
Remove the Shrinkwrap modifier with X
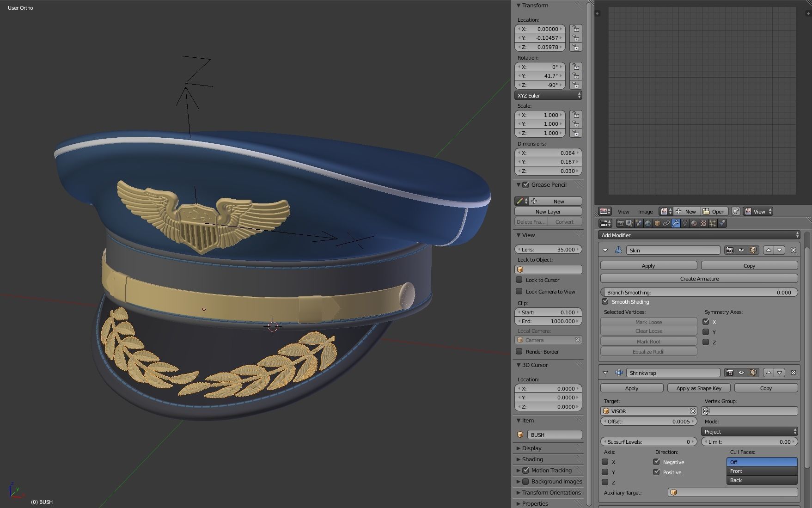794,373
